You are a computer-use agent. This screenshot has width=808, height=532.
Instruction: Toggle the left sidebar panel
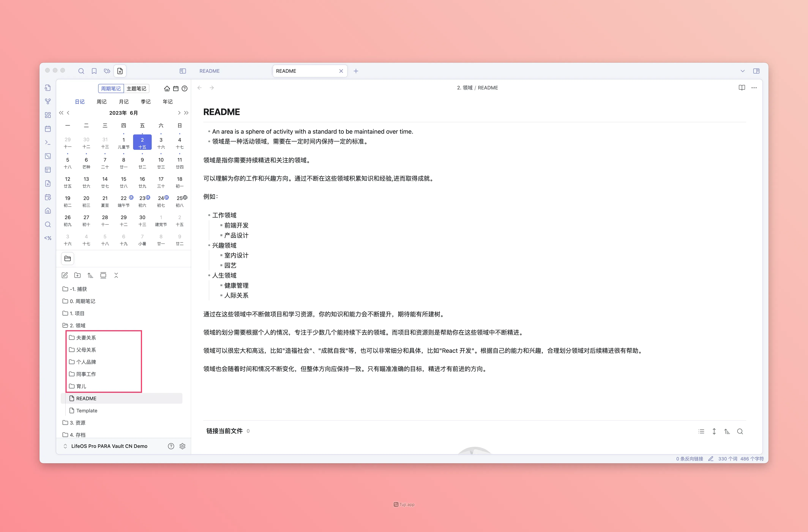183,71
